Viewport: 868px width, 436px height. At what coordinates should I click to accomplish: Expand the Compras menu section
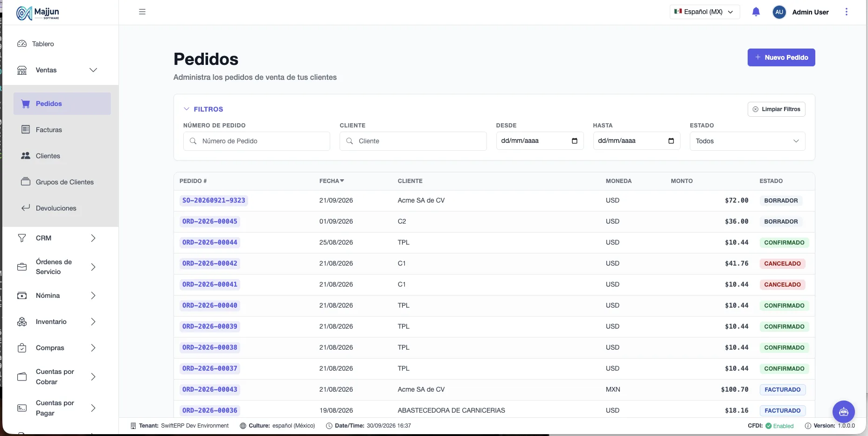pos(93,348)
